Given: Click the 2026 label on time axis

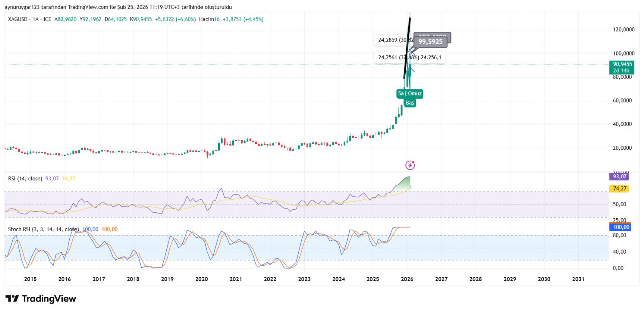Looking at the screenshot, I should (x=407, y=279).
